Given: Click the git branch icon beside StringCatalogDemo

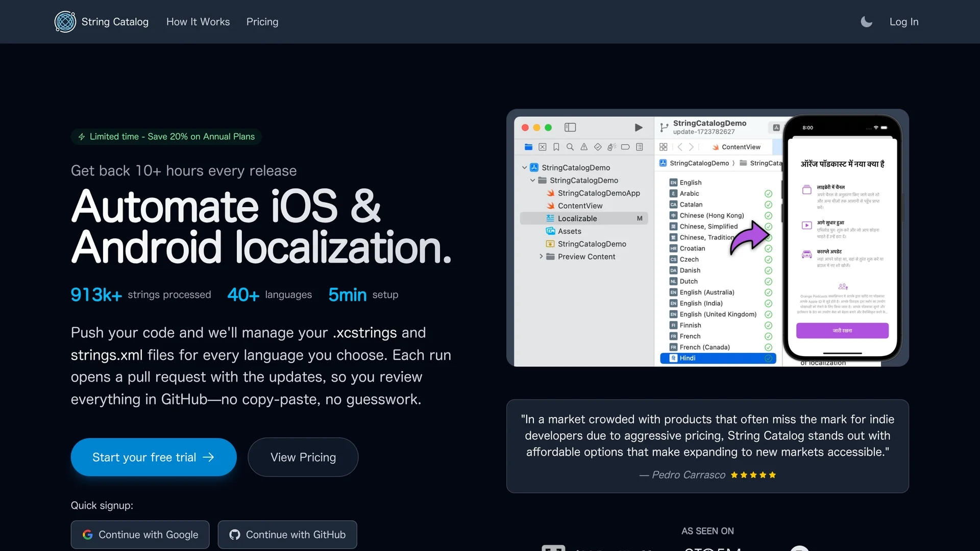Looking at the screenshot, I should pos(664,128).
